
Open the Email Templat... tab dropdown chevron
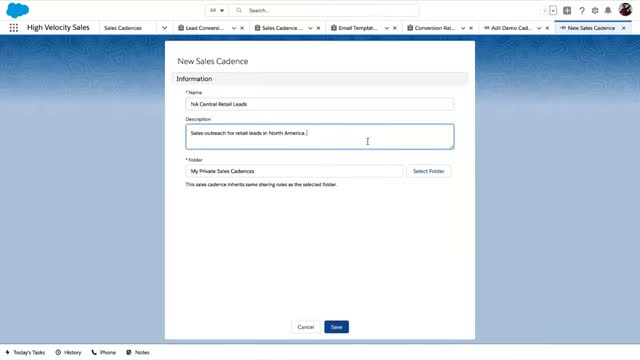(387, 28)
